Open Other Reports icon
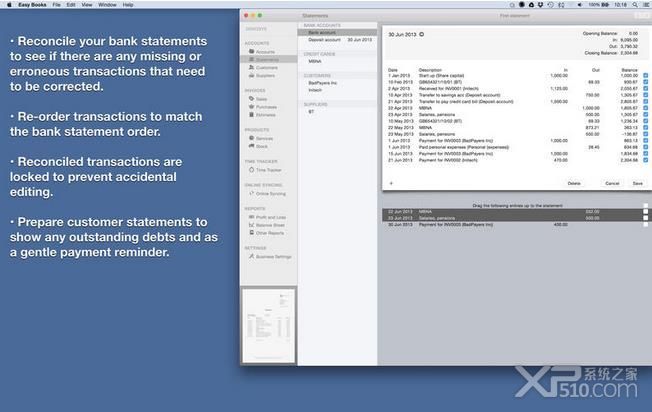The width and height of the screenshot is (652, 412). [251, 233]
